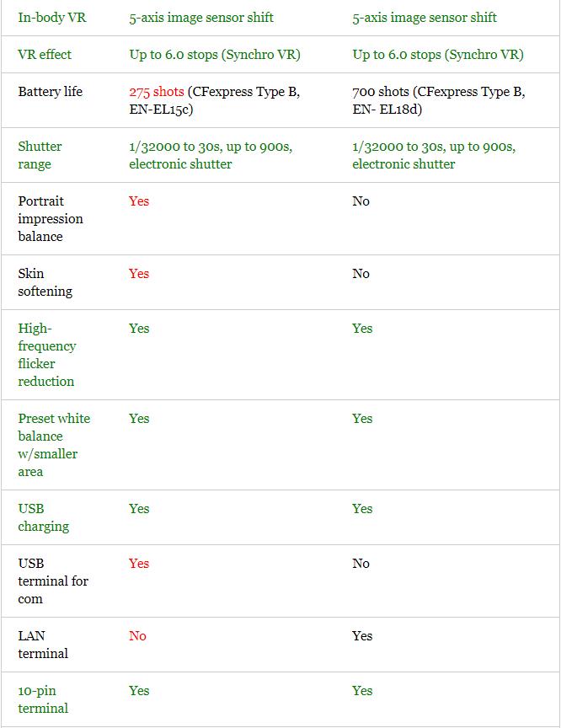Click the "In-body VR" row label
561x728 pixels.
tap(52, 18)
